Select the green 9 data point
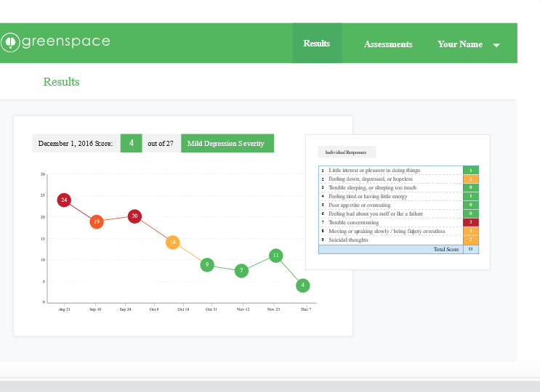The height and width of the screenshot is (392, 540). click(x=207, y=264)
